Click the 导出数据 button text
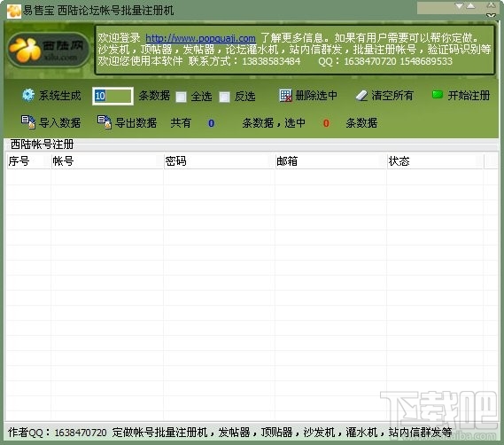The image size is (504, 445). tap(136, 122)
